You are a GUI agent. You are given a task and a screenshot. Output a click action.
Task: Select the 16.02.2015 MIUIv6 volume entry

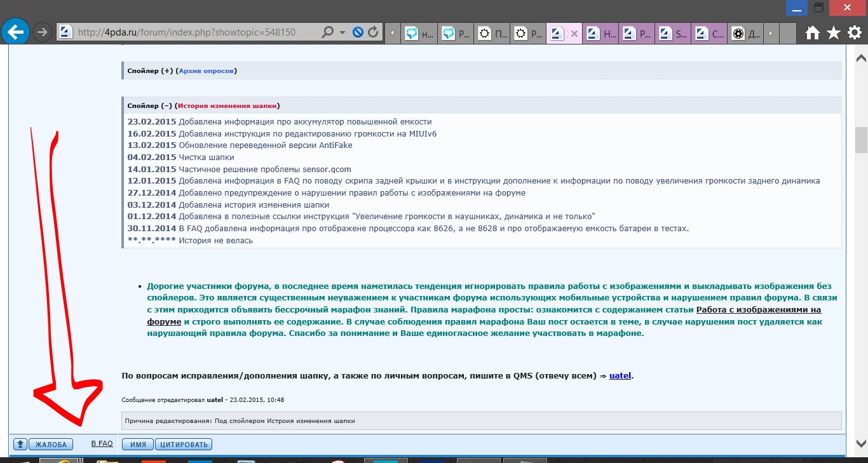pyautogui.click(x=282, y=133)
